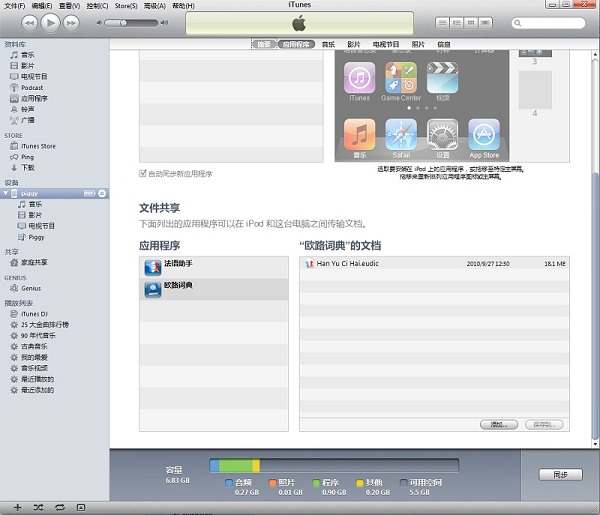600x515 pixels.
Task: Open the 文件(F) menu
Action: coord(15,6)
